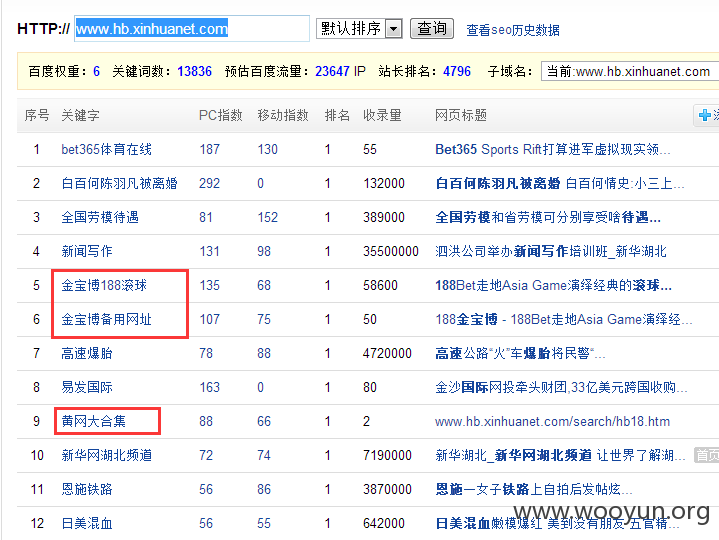Click the 关键字 column header

coord(80,115)
